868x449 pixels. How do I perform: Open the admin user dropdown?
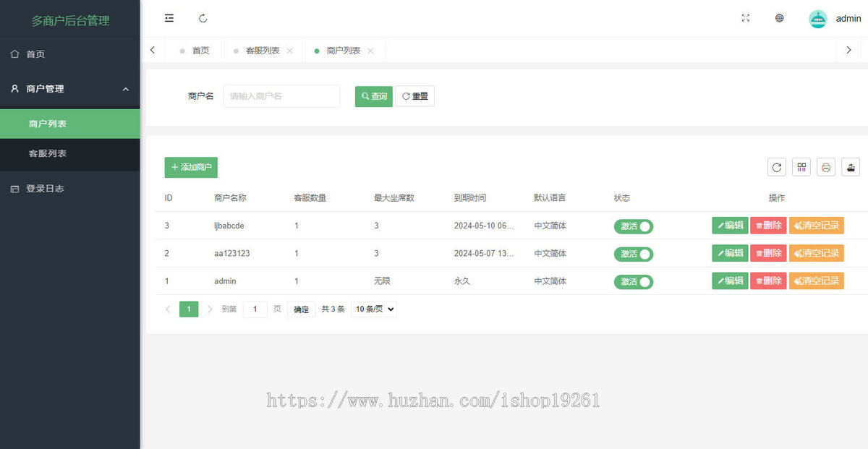[848, 19]
